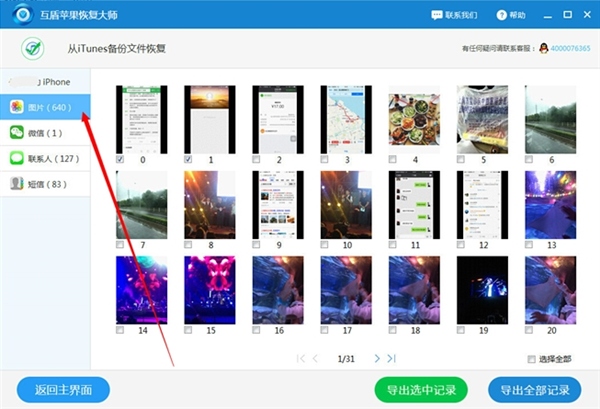Click the WeChat icon in sidebar
600x409 pixels.
[x=16, y=133]
